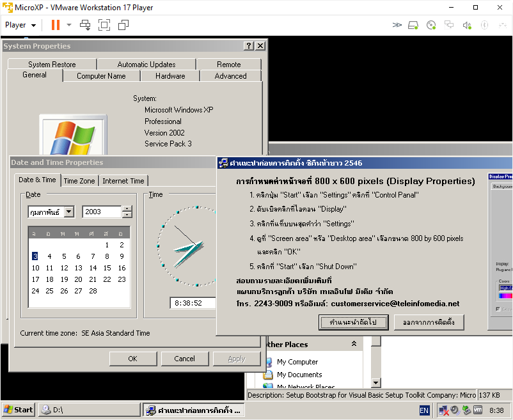Open the Windows Start menu
513x420 pixels.
click(x=19, y=410)
